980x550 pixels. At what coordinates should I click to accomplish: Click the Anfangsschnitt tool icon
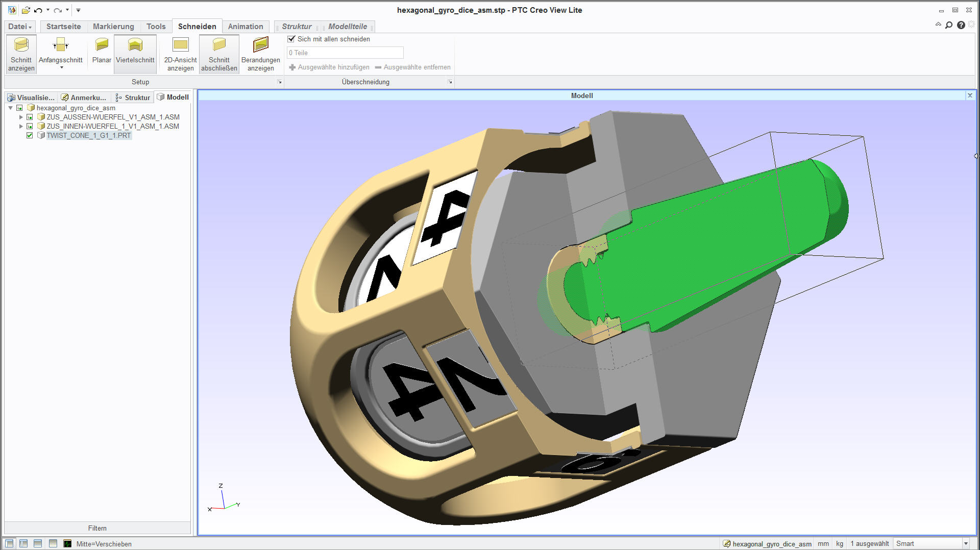pyautogui.click(x=61, y=45)
